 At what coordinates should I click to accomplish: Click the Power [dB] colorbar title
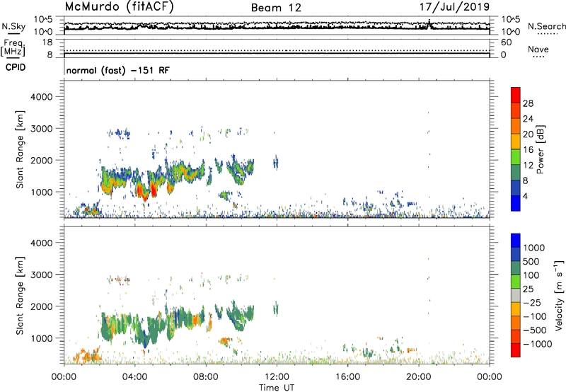tap(541, 149)
